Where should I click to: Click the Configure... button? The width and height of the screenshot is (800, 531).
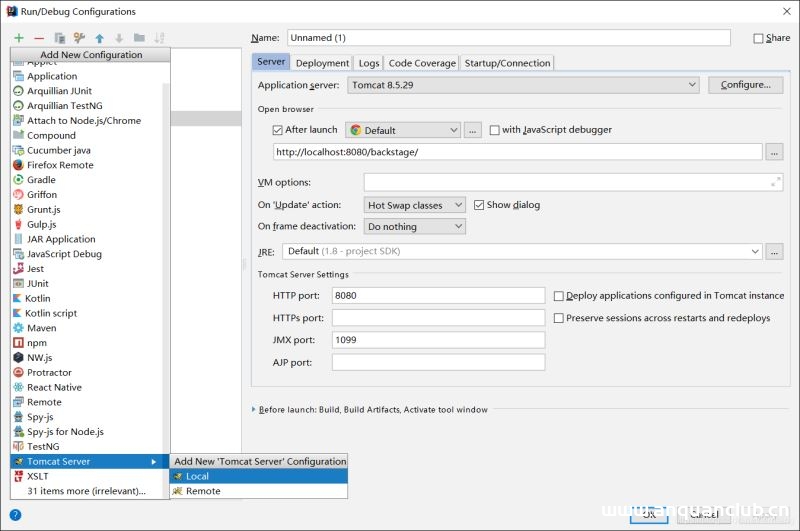745,85
